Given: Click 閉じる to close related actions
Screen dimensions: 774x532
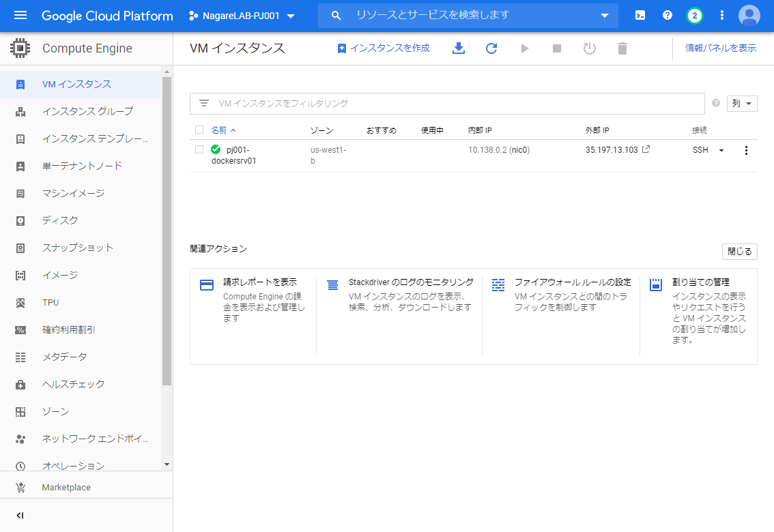Looking at the screenshot, I should point(739,252).
